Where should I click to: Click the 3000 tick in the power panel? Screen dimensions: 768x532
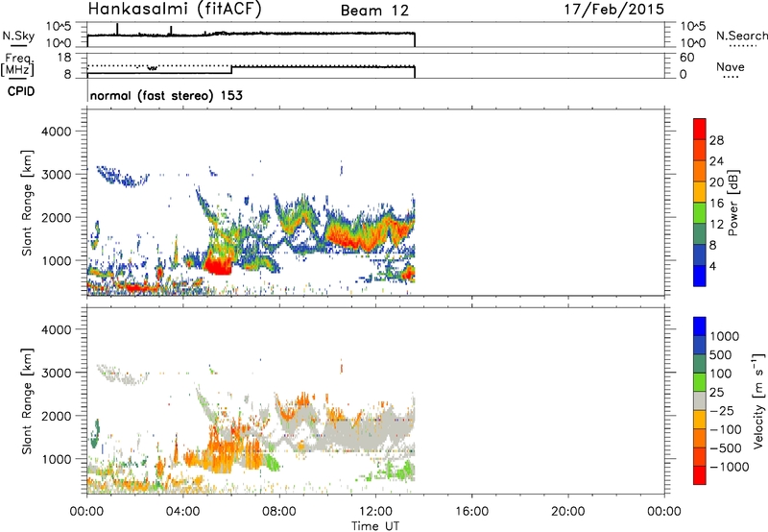[x=57, y=175]
